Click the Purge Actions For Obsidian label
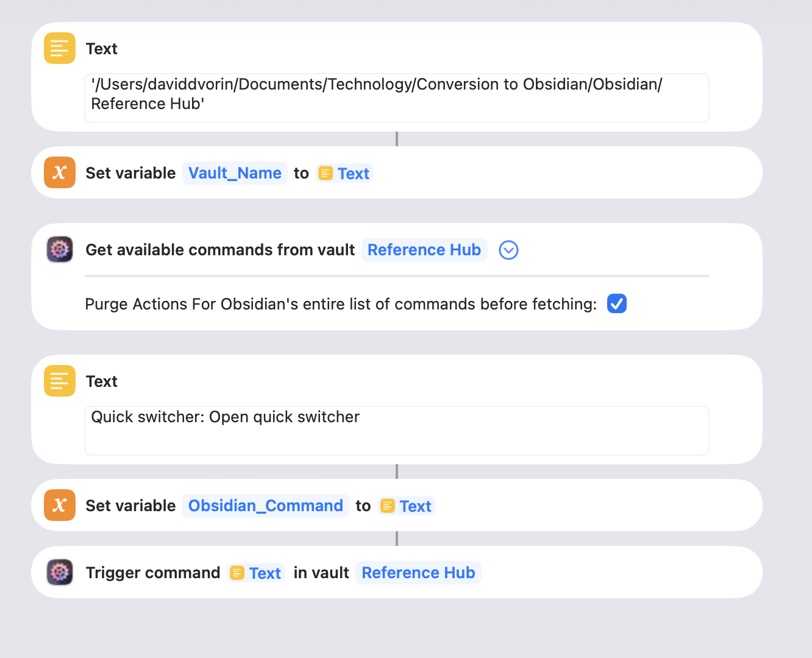Screen dimensions: 812x658 341,304
